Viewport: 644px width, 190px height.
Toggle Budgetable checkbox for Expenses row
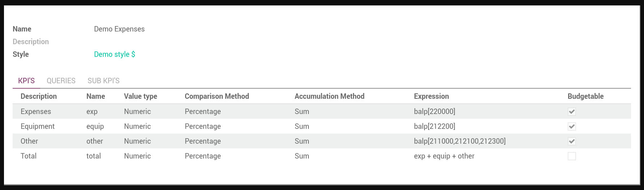pyautogui.click(x=571, y=111)
